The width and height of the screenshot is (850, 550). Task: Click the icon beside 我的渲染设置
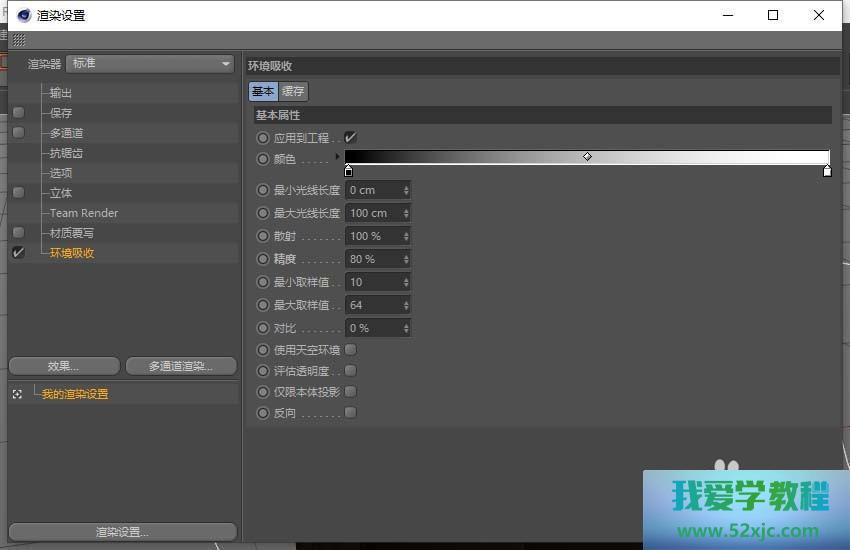click(17, 394)
